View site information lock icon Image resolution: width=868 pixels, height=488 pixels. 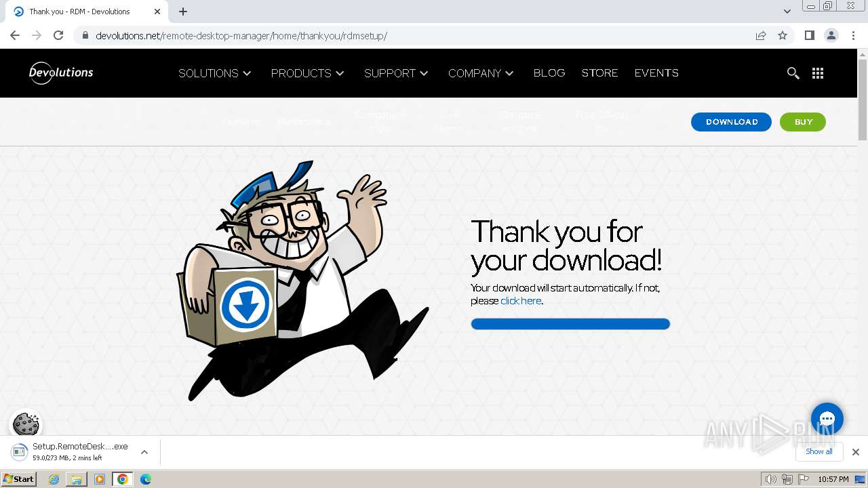[85, 35]
